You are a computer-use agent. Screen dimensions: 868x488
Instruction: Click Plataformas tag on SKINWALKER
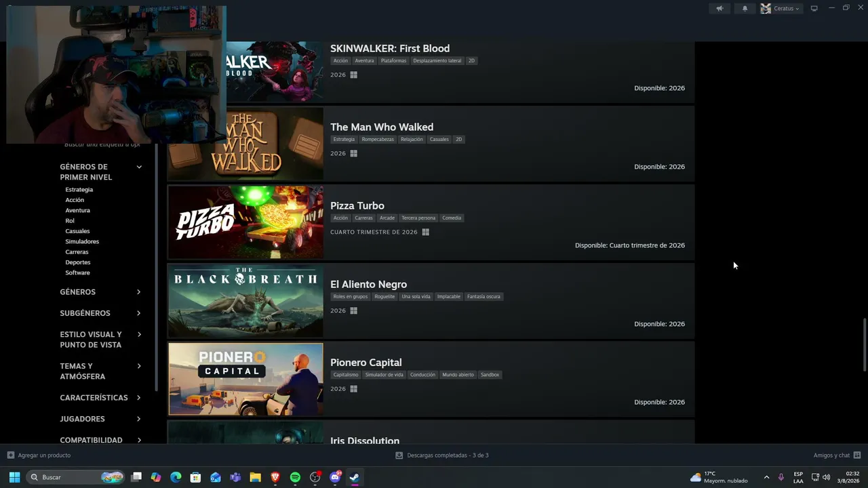[393, 61]
